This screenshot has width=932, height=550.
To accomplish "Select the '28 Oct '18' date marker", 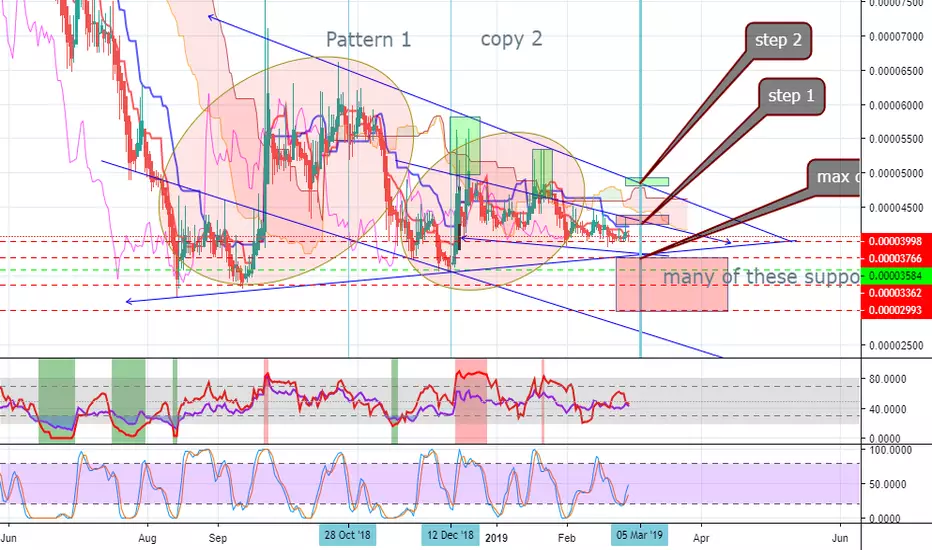I will click(x=348, y=535).
